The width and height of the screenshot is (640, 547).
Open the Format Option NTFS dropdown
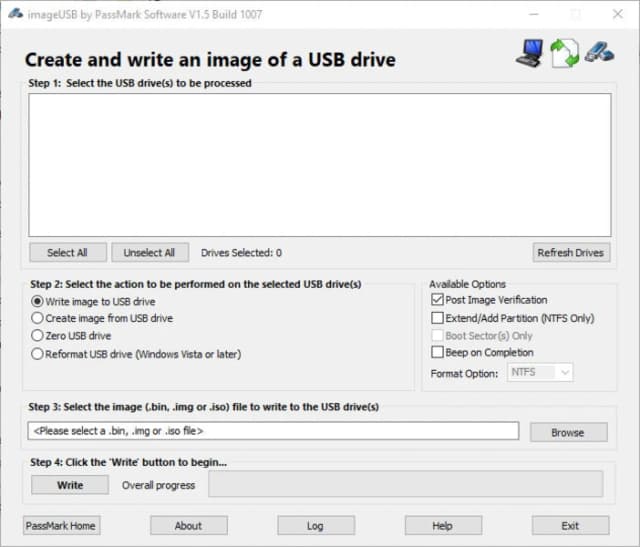(x=540, y=372)
